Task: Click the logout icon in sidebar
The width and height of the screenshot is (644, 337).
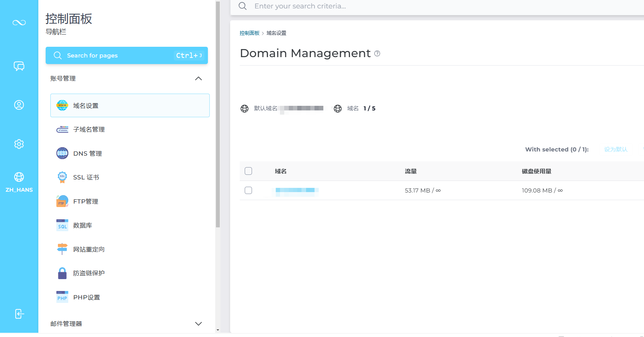Action: point(19,314)
